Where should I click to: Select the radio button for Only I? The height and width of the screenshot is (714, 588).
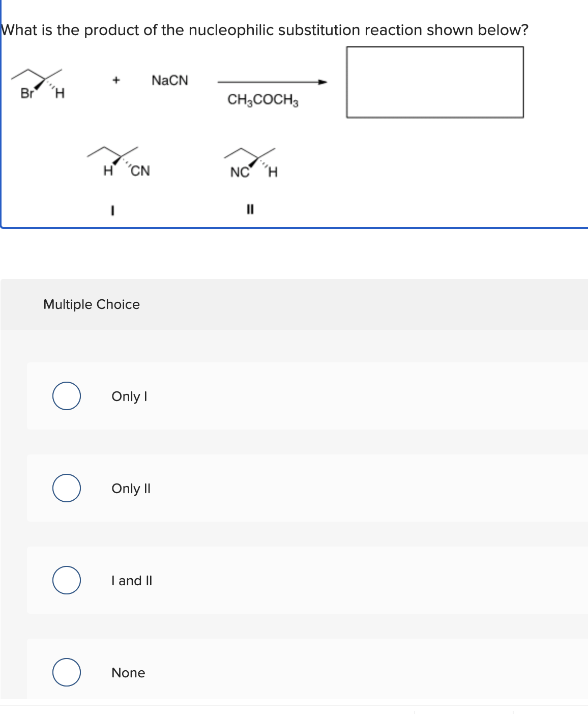(x=67, y=396)
